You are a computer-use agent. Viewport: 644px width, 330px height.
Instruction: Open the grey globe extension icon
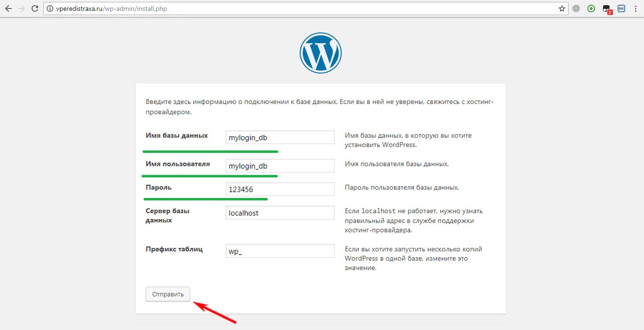(576, 8)
